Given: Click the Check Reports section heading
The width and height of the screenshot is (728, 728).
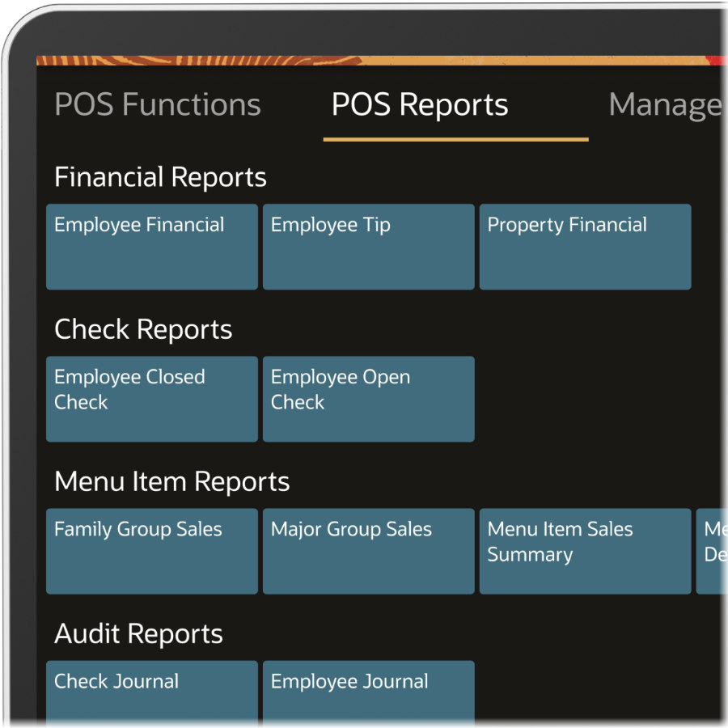Looking at the screenshot, I should pyautogui.click(x=143, y=330).
